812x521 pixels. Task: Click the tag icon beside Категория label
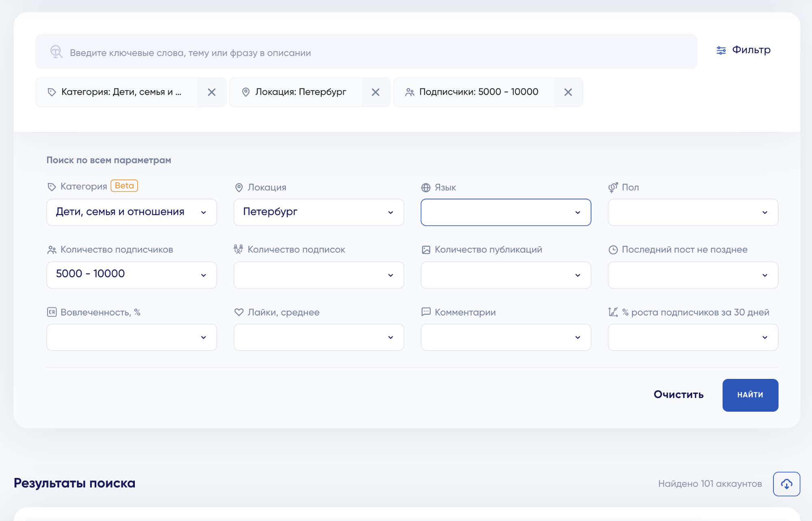(x=52, y=187)
